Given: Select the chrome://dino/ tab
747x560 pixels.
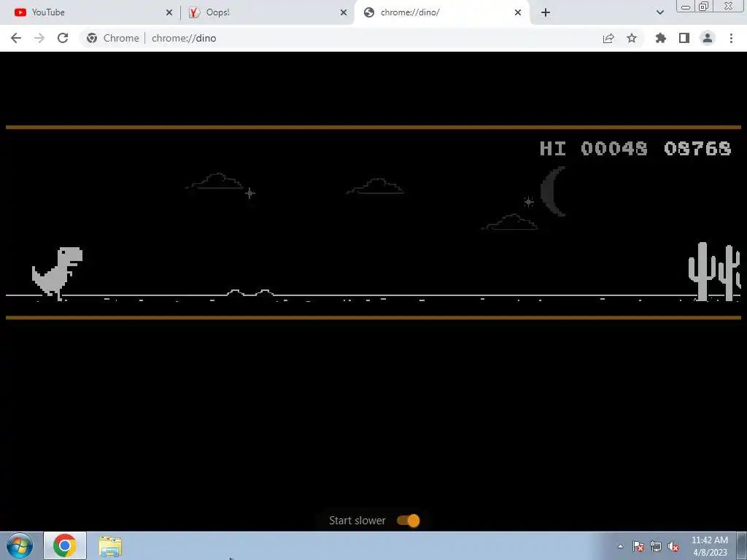Looking at the screenshot, I should pos(441,12).
